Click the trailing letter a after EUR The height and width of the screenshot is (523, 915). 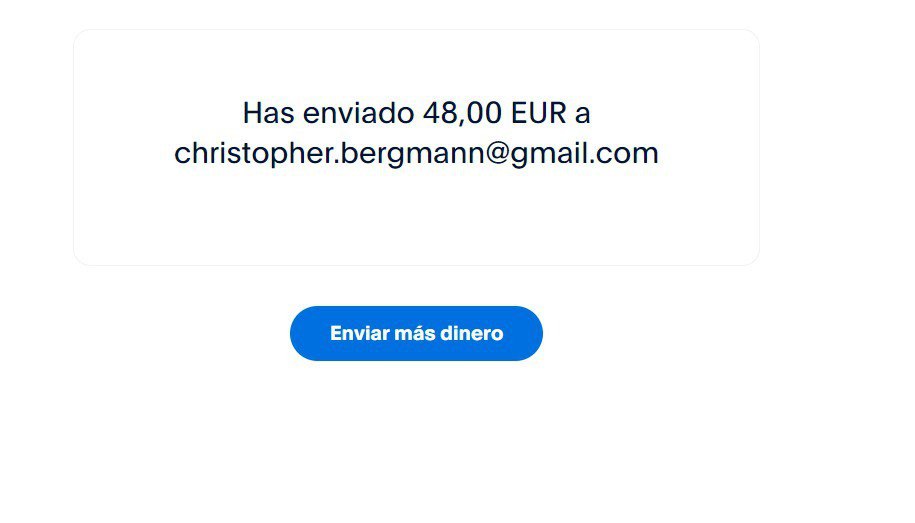pyautogui.click(x=582, y=114)
